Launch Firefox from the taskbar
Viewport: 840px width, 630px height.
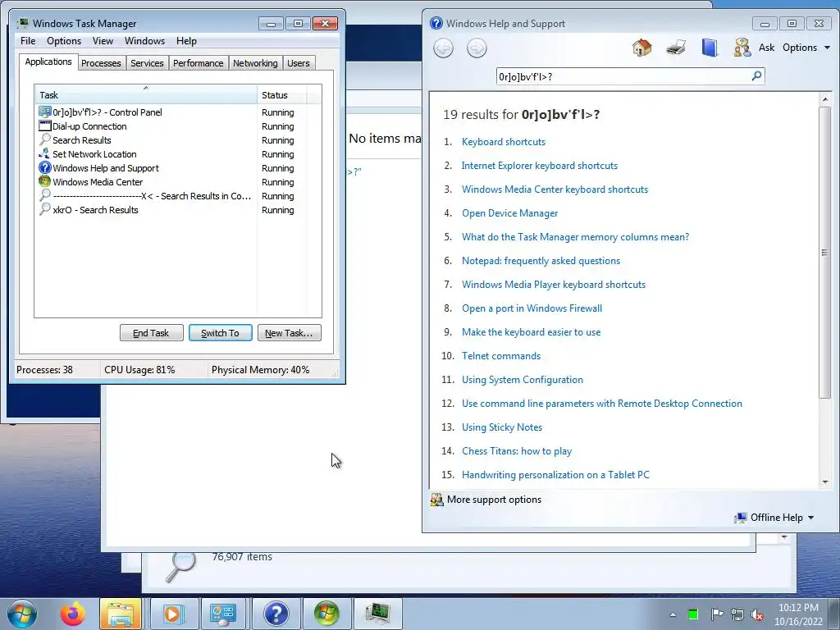pos(72,614)
